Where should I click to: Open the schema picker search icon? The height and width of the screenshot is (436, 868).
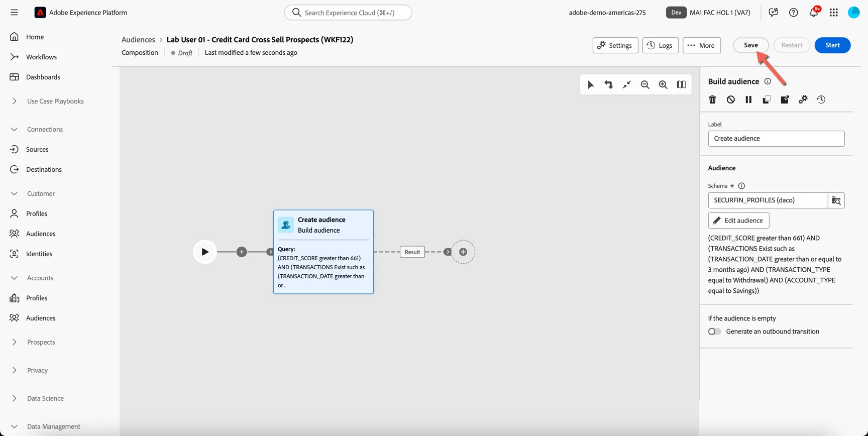pos(836,200)
